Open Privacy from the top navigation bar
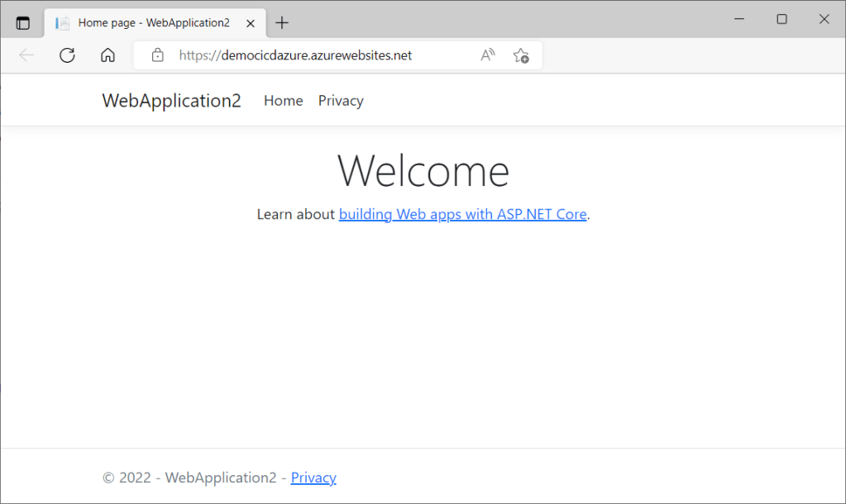The image size is (846, 504). tap(341, 101)
